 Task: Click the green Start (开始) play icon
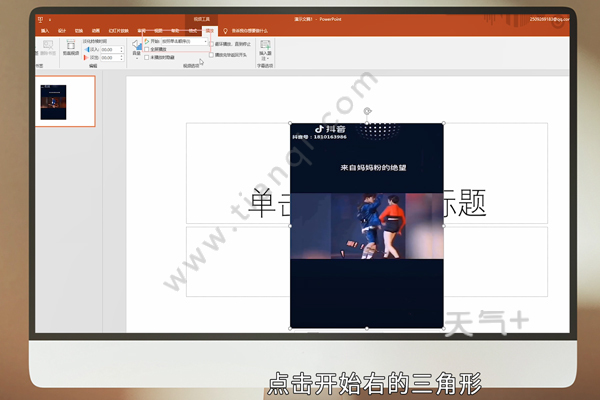point(147,41)
